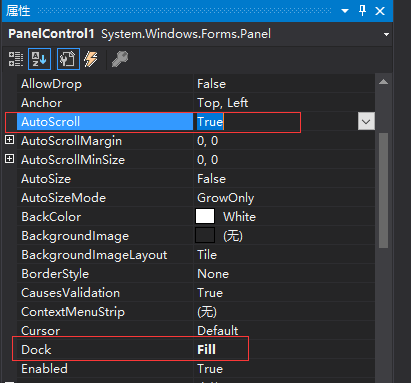Click the AutoSize False value
The image size is (411, 383).
pyautogui.click(x=211, y=179)
